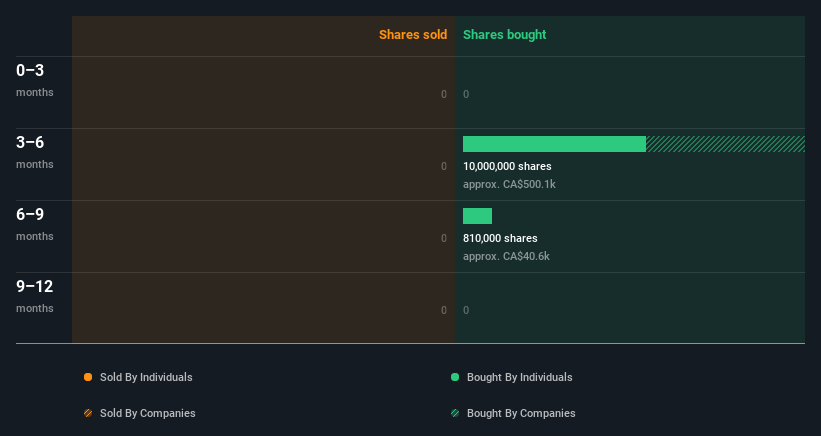Click the striped Bought By Companies legend icon

pyautogui.click(x=455, y=413)
